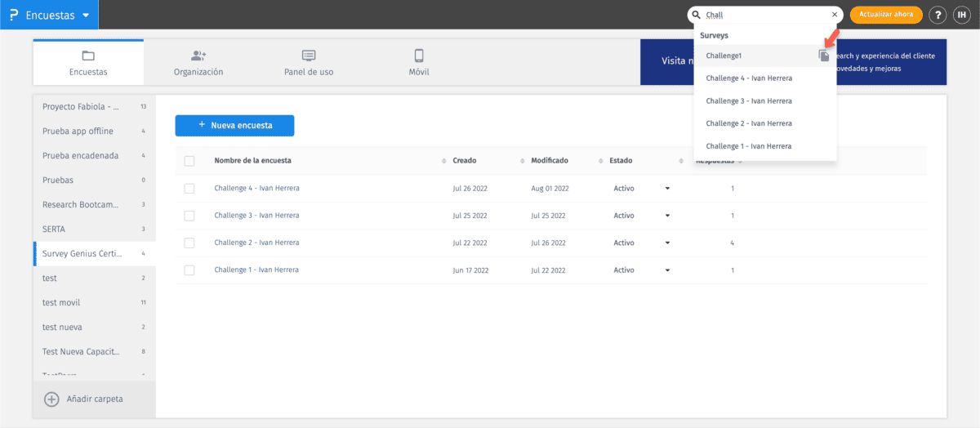Clear the search box with the X icon
Image resolution: width=980 pixels, height=428 pixels.
[834, 15]
